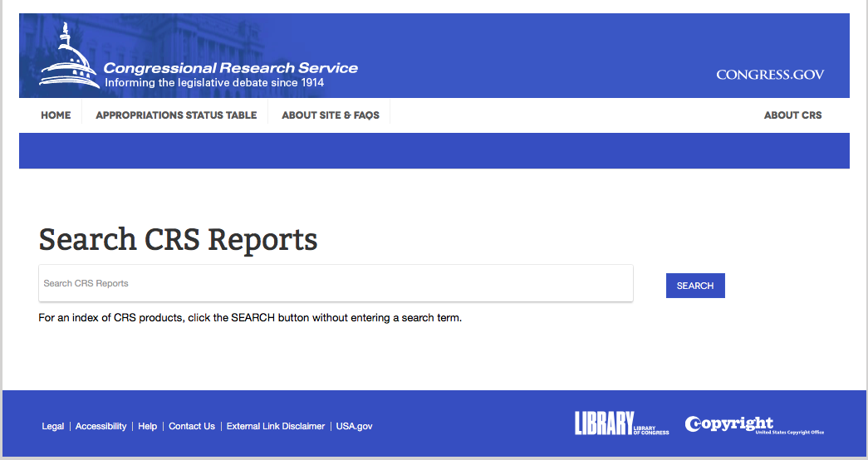Image resolution: width=868 pixels, height=460 pixels.
Task: Follow the Accessibility footer link
Action: point(101,426)
